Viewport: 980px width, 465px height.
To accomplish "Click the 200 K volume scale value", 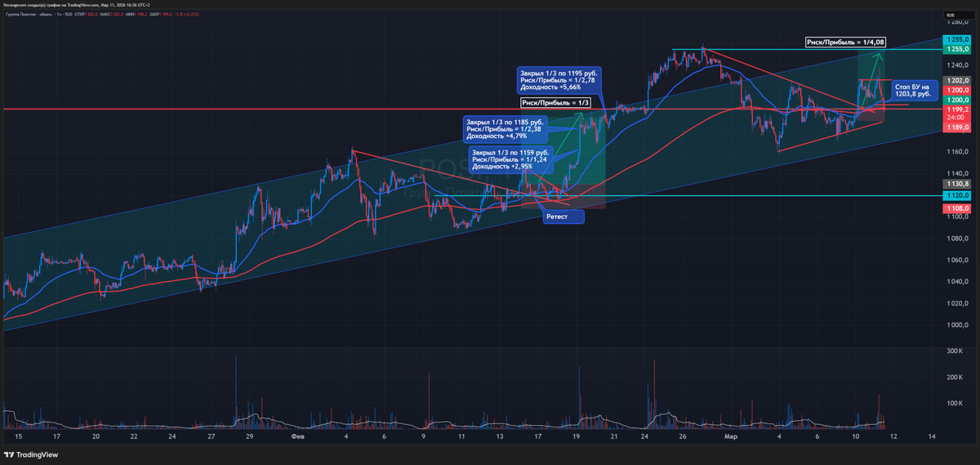I will coord(953,377).
